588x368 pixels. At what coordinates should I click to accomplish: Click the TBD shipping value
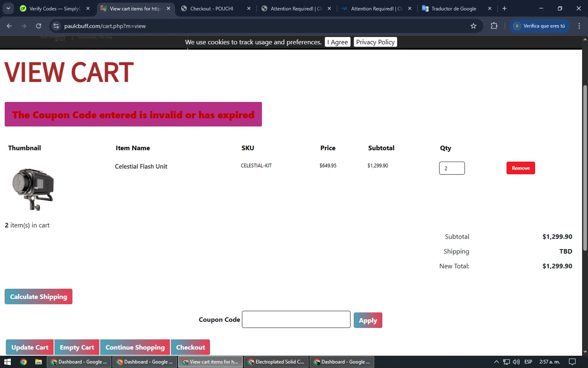click(x=566, y=251)
